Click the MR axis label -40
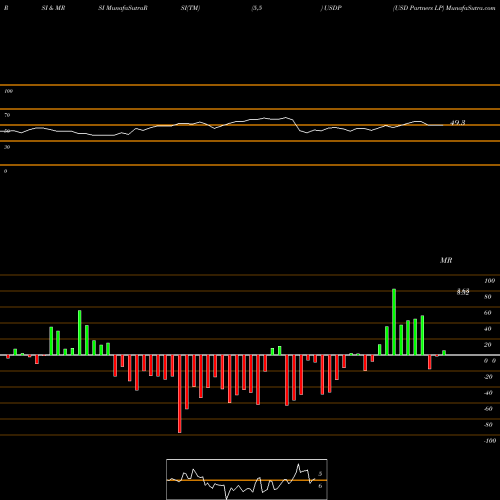500x500 pixels. pyautogui.click(x=488, y=393)
